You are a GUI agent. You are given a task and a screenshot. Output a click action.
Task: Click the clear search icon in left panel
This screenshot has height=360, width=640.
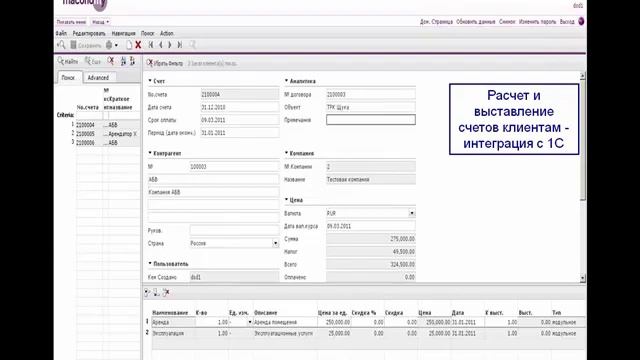[111, 61]
